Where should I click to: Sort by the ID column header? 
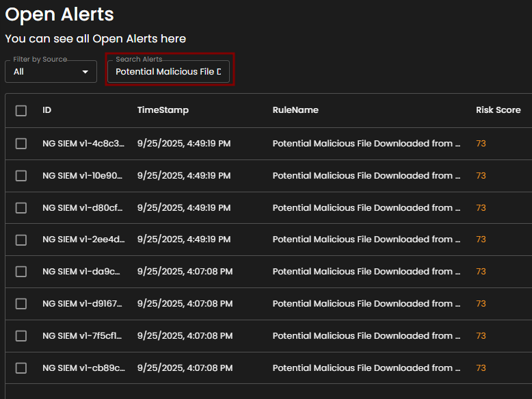[x=46, y=110]
